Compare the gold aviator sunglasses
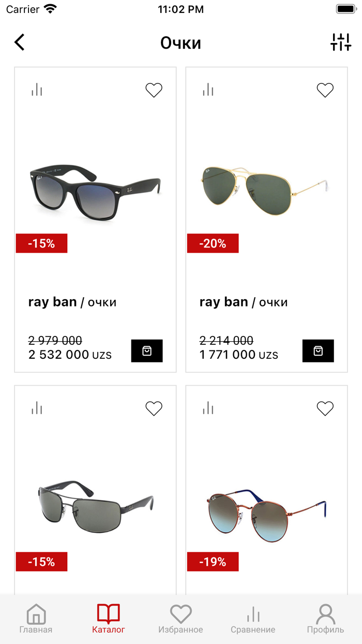The height and width of the screenshot is (644, 362). [x=208, y=90]
